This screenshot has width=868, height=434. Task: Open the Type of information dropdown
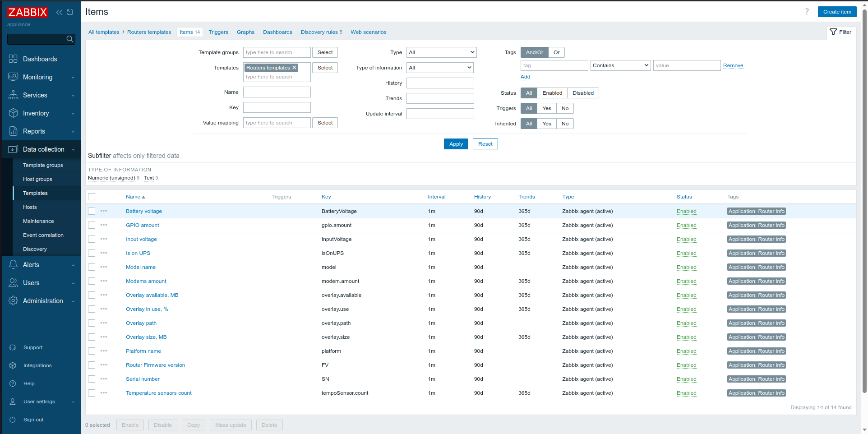tap(440, 68)
